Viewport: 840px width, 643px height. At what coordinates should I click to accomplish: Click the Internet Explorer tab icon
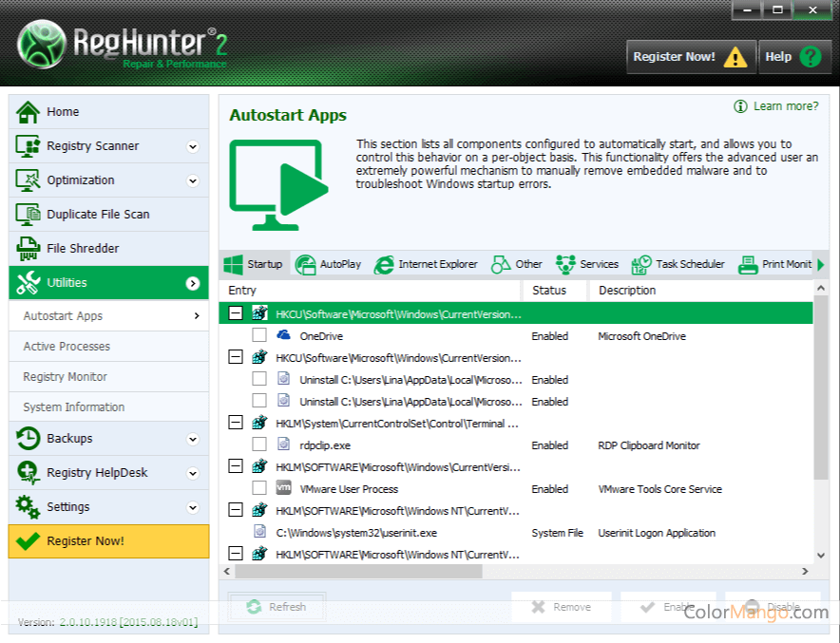tap(384, 264)
